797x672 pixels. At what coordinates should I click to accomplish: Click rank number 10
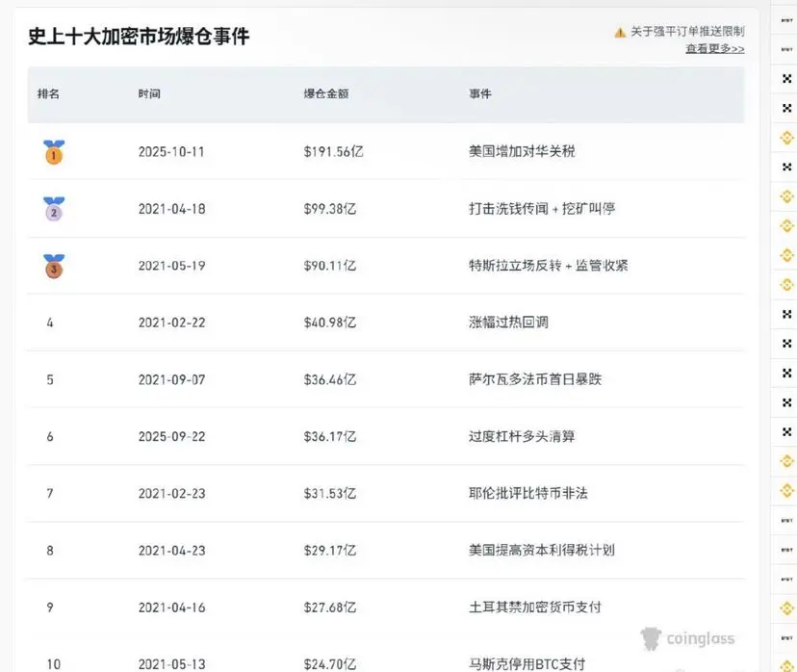pyautogui.click(x=53, y=664)
